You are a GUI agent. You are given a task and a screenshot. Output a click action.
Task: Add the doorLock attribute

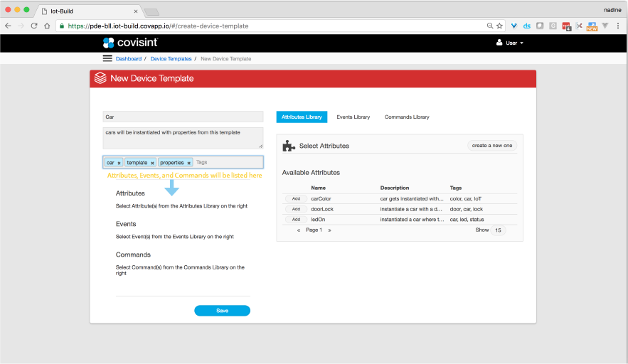[296, 209]
